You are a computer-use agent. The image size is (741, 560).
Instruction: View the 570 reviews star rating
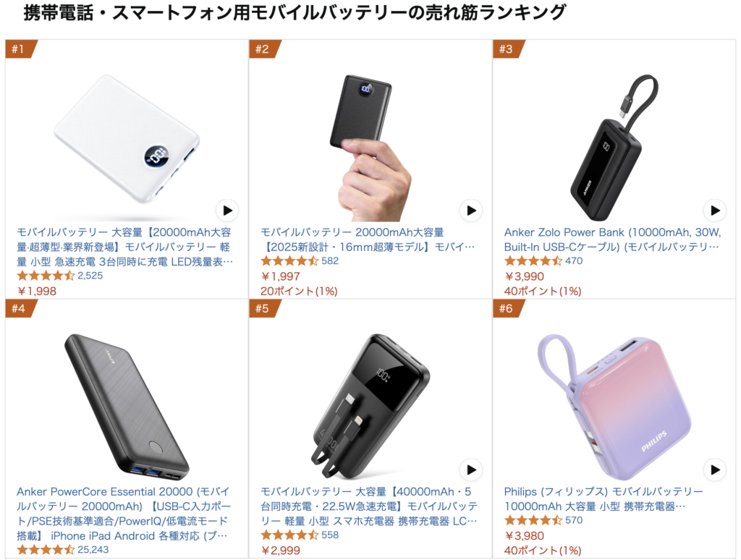click(533, 520)
